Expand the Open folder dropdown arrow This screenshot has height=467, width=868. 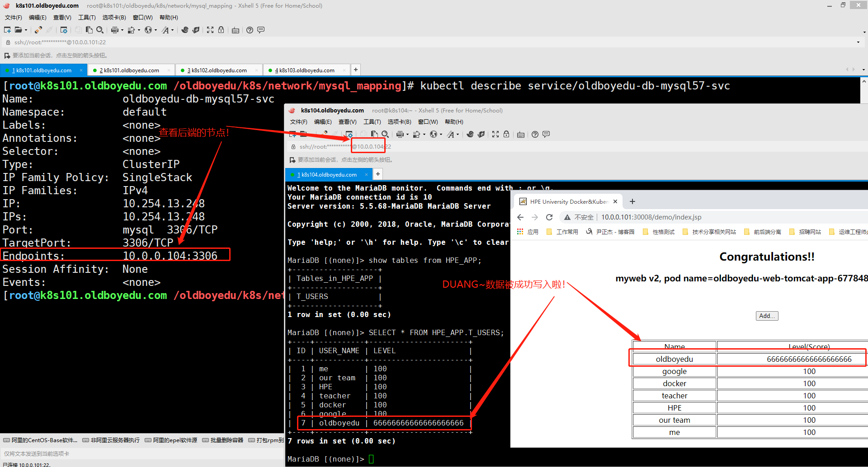(x=26, y=30)
